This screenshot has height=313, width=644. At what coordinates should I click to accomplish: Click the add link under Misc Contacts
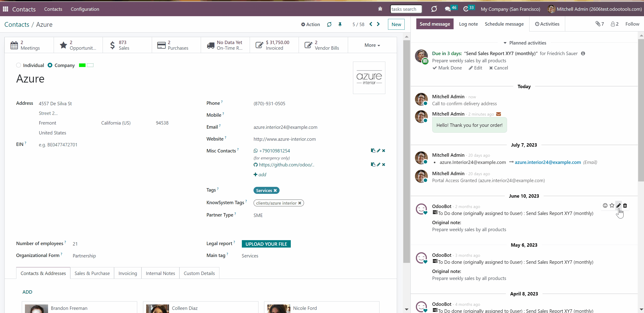(x=260, y=174)
